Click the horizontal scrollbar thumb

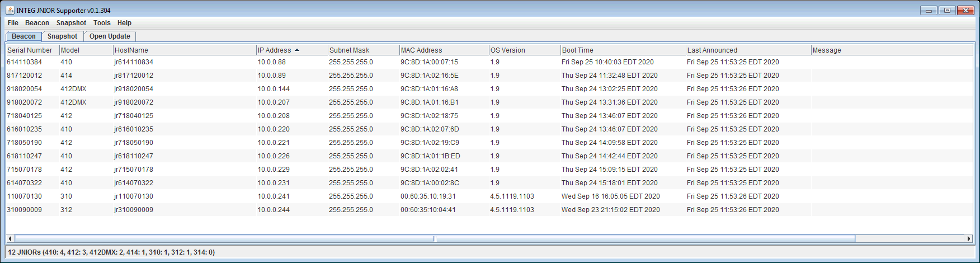pyautogui.click(x=435, y=238)
